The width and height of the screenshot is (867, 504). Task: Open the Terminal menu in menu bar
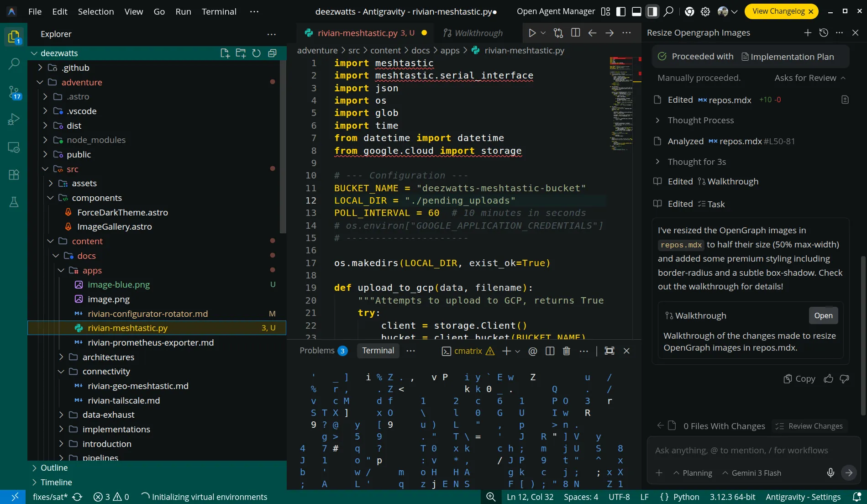(219, 11)
